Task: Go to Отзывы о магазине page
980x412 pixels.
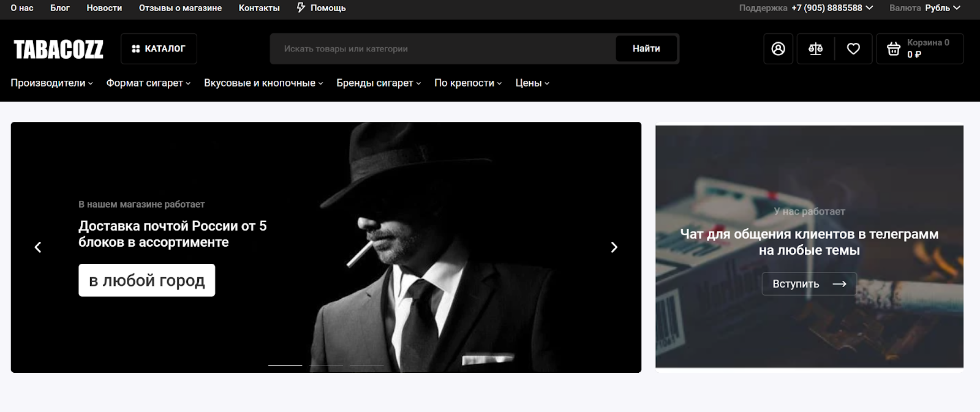Action: pyautogui.click(x=180, y=8)
